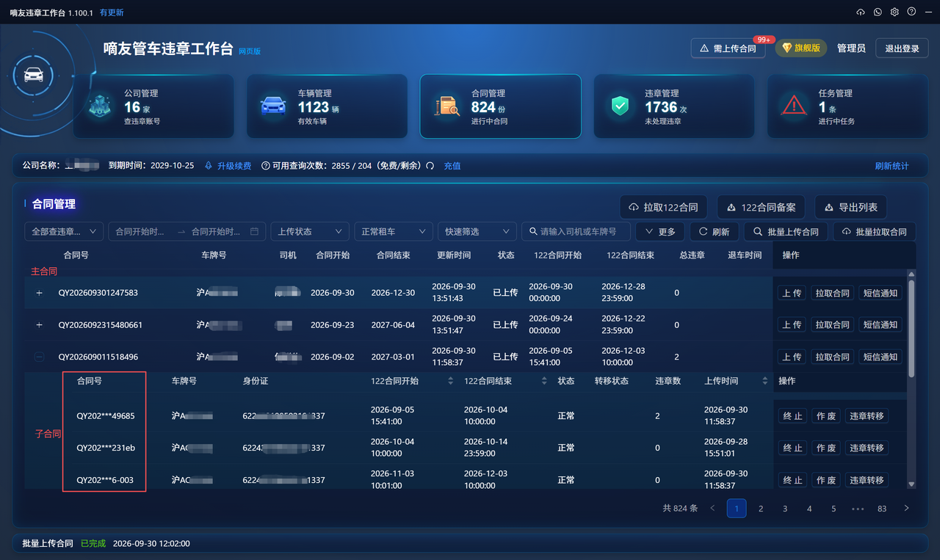Open the 违章管理 card
Viewport: 940px width, 560px height.
coord(674,106)
